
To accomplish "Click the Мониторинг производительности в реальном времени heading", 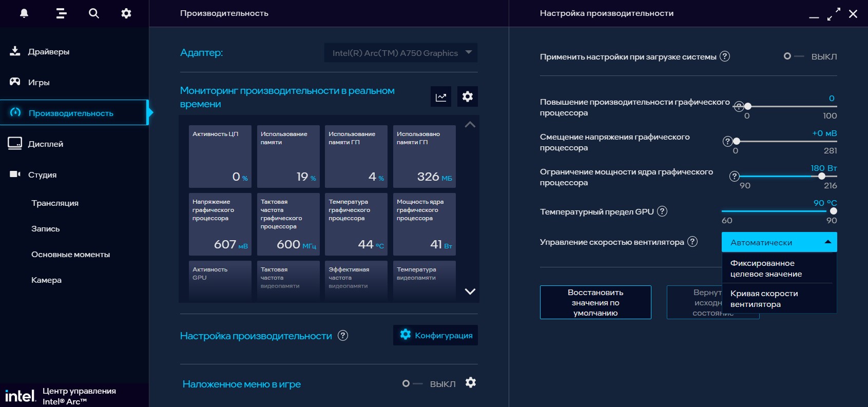I will [x=287, y=97].
